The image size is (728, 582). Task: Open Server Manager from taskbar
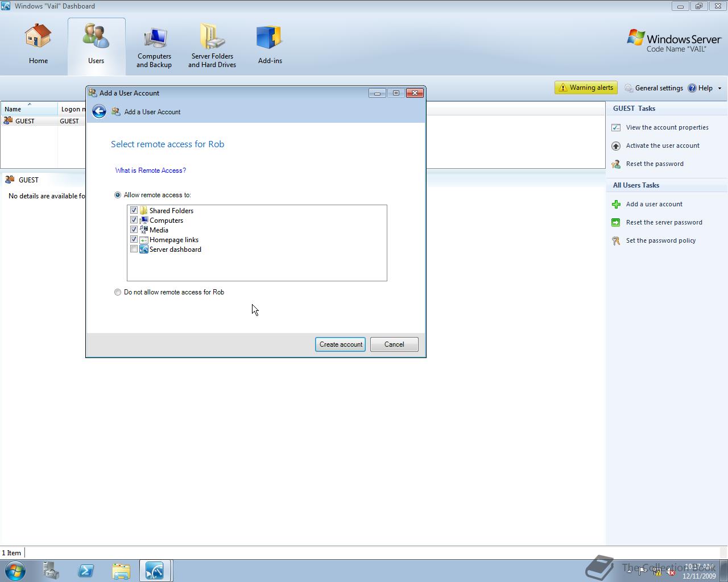[51, 571]
